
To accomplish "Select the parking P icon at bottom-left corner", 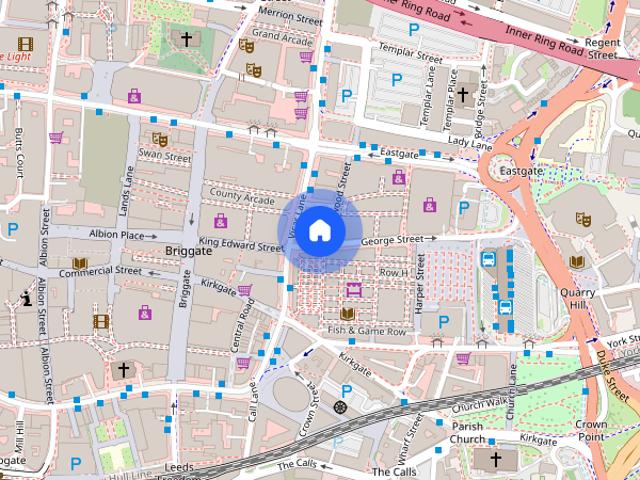I will (76, 464).
